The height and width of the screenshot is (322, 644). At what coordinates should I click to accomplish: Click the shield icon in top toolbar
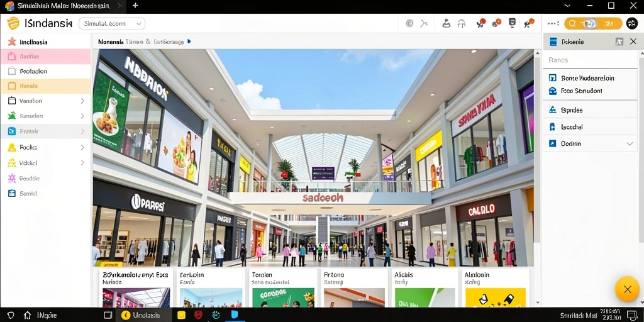(x=512, y=23)
